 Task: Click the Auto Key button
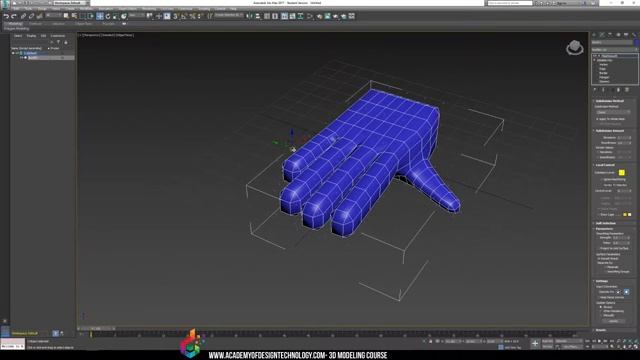(548, 341)
